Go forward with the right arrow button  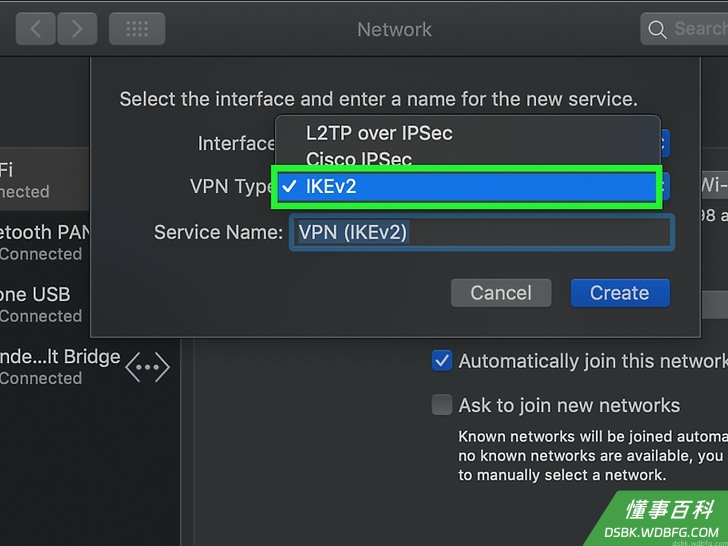tap(77, 29)
